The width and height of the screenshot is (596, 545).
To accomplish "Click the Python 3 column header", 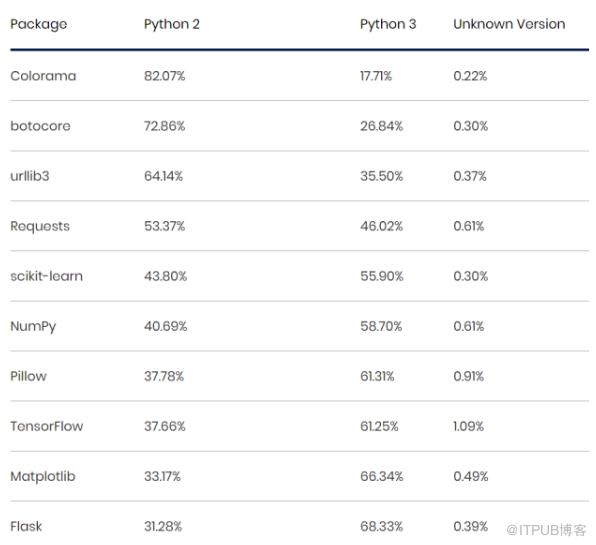I will (388, 24).
